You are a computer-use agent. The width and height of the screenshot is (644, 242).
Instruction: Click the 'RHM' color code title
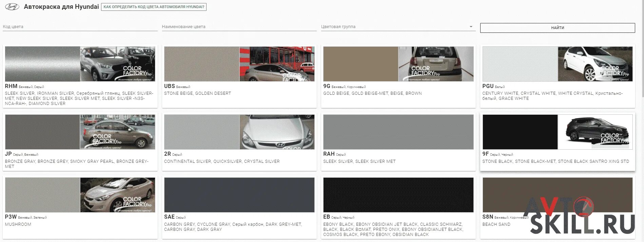click(11, 86)
